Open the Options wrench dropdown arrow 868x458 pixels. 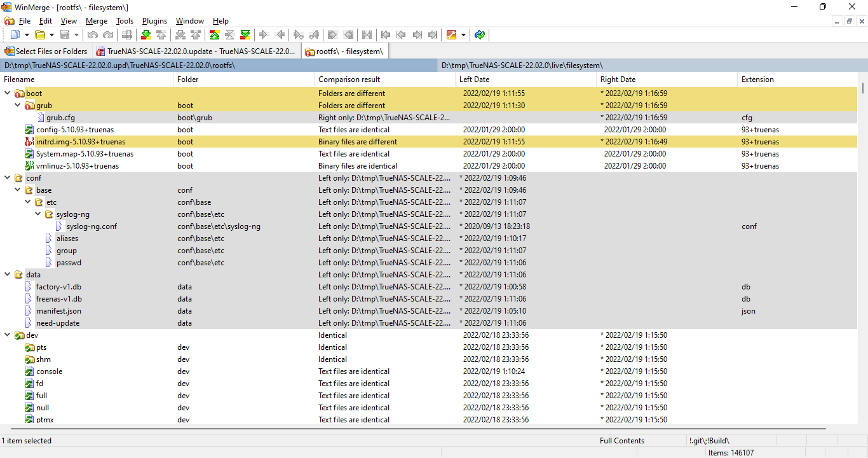click(463, 34)
